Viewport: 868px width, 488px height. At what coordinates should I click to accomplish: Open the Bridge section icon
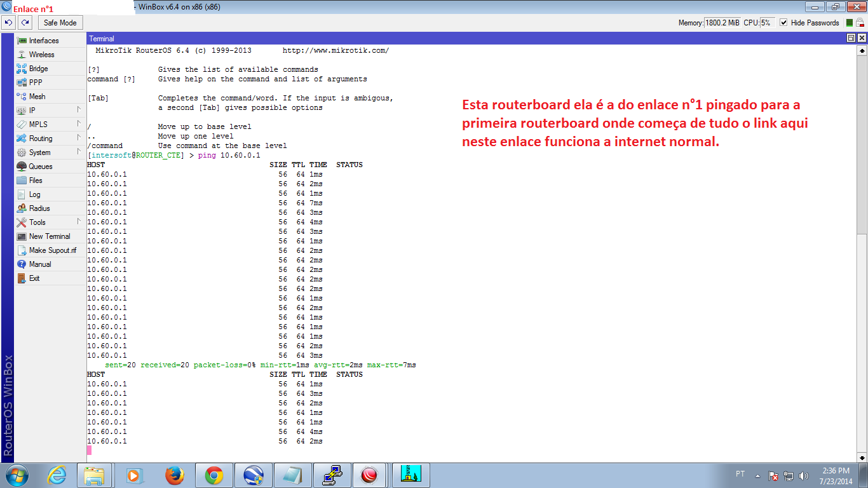point(22,69)
